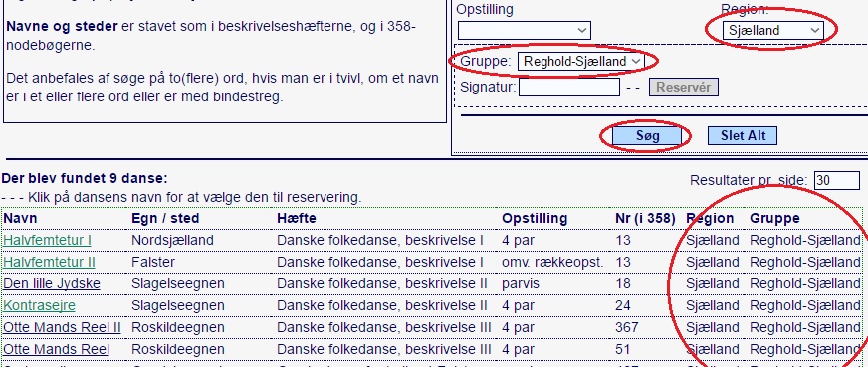
Task: Open the Region dropdown showing Sjælland
Action: (x=772, y=31)
